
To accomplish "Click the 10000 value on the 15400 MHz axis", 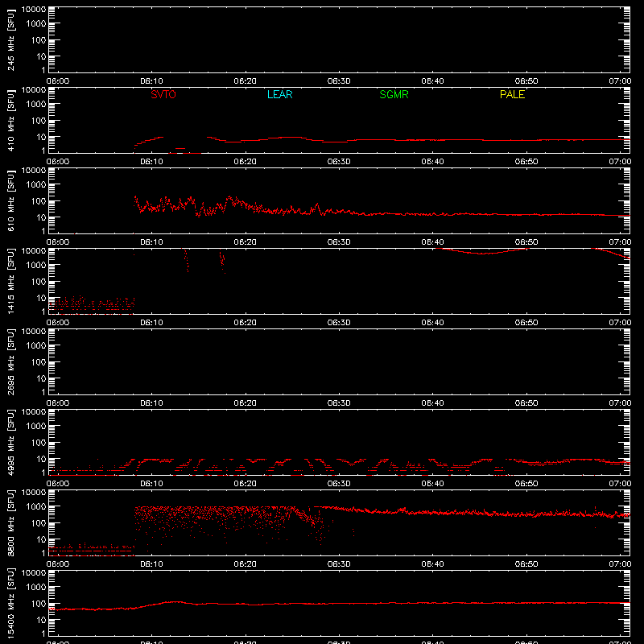I will tap(34, 573).
